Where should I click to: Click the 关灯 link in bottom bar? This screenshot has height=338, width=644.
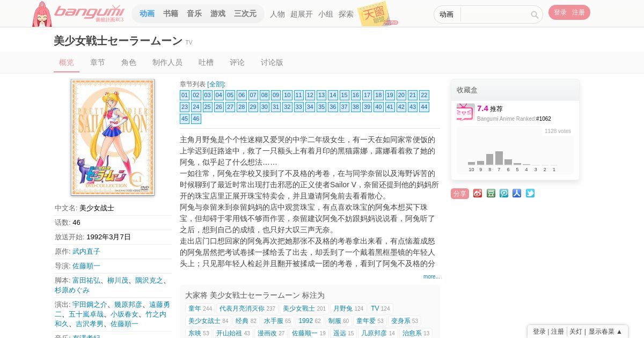(575, 332)
